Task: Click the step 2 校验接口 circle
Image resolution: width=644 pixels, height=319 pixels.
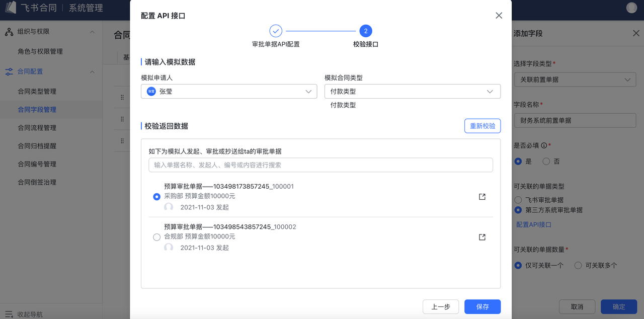Action: (x=366, y=31)
